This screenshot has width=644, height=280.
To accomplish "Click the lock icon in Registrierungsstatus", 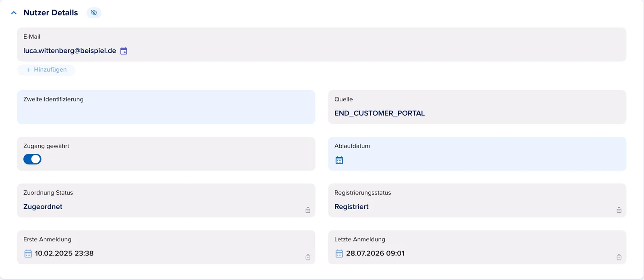I will 619,210.
